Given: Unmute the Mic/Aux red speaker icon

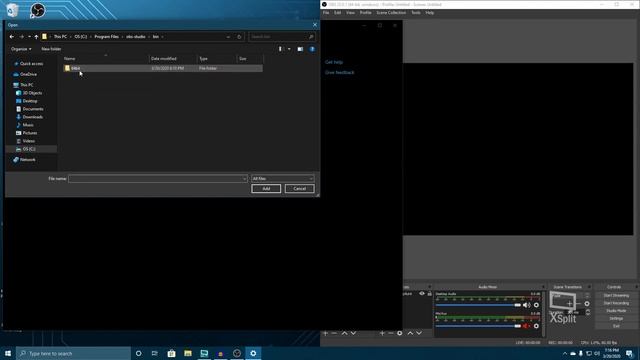Looking at the screenshot, I should point(526,326).
